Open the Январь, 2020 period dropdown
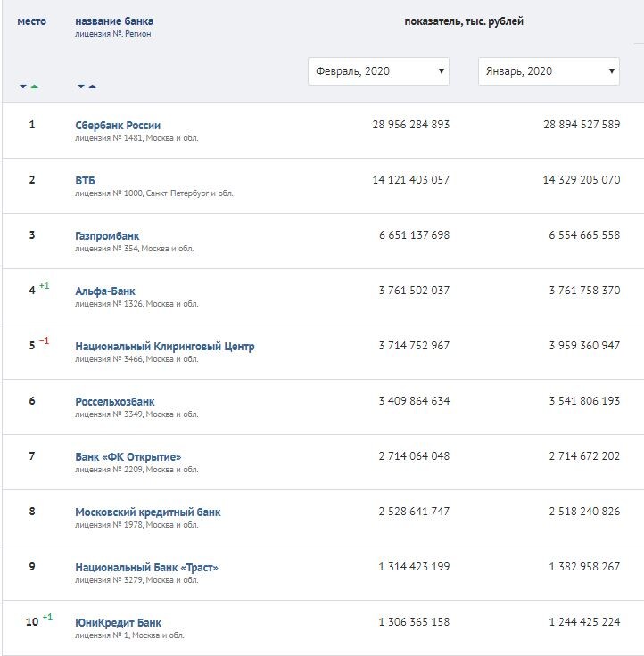 [549, 71]
